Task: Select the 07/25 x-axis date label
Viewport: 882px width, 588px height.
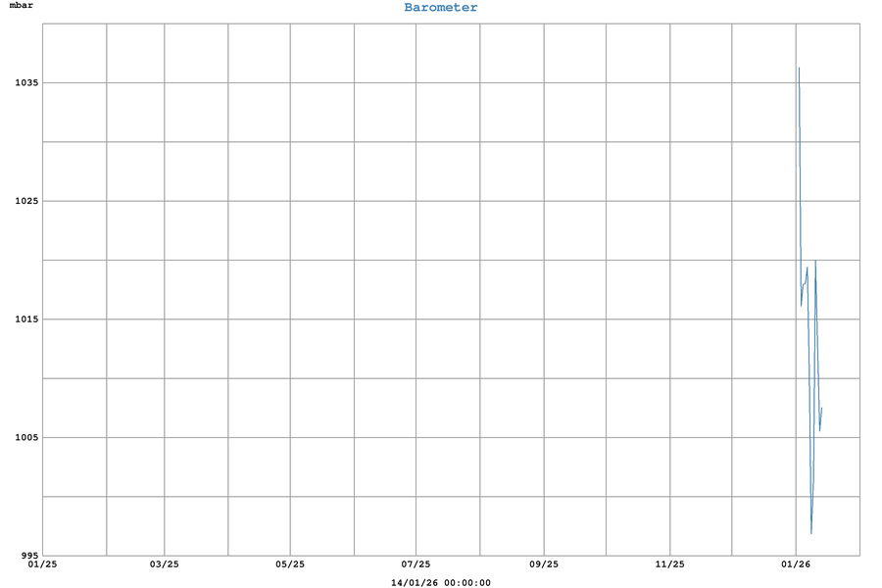Action: (416, 564)
